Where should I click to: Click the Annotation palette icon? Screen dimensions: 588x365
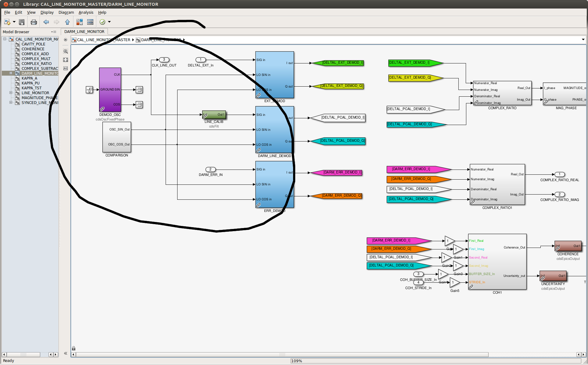pos(66,68)
